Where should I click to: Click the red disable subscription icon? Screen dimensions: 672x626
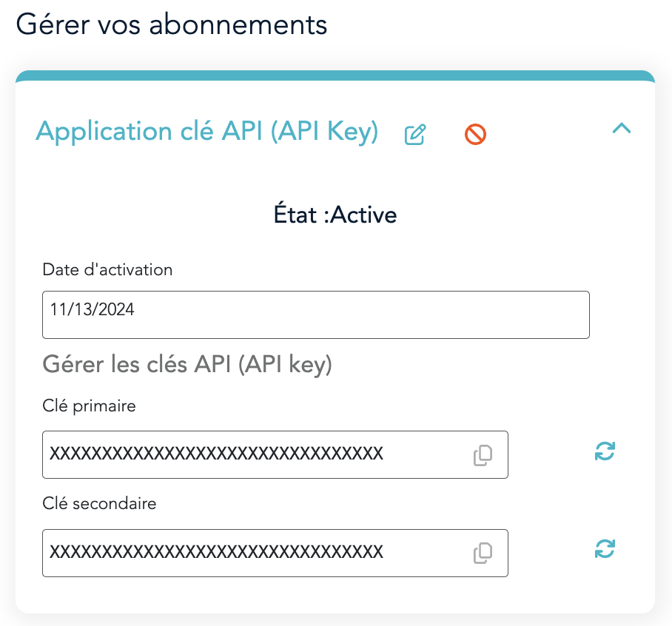475,134
